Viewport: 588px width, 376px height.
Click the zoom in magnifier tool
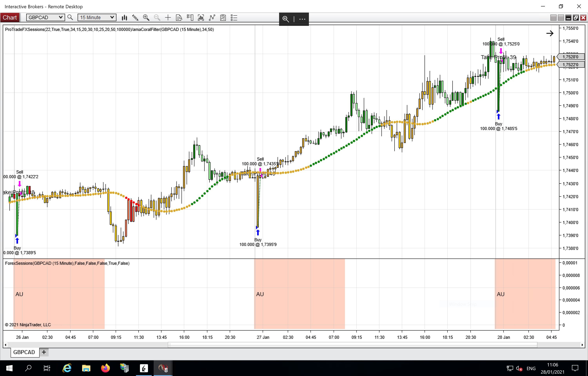coord(146,18)
